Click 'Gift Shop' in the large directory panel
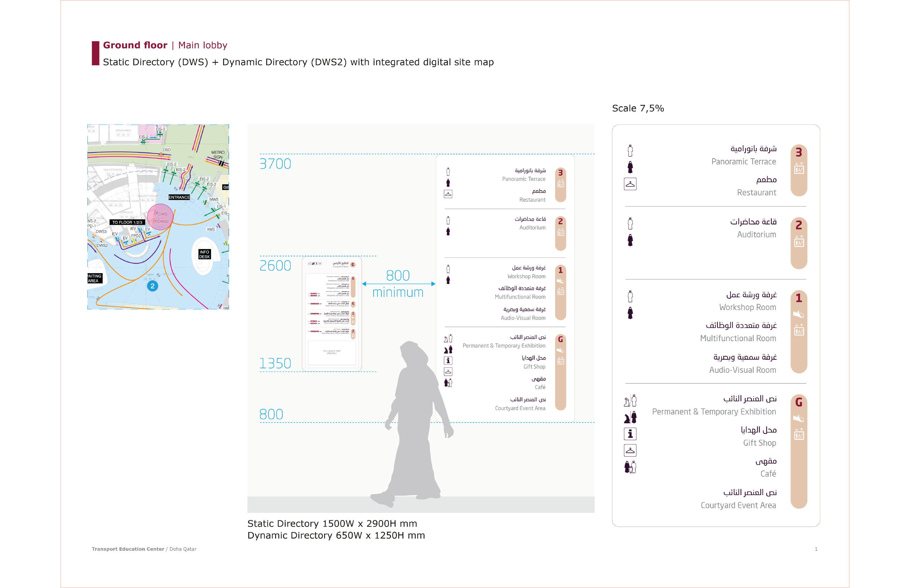This screenshot has height=588, width=910. [x=760, y=443]
